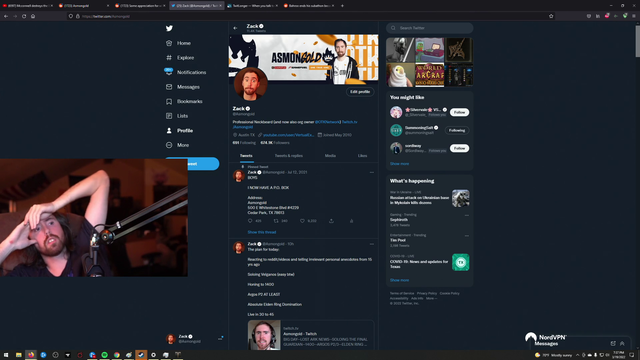The image size is (640, 360).
Task: Open the Windows Start menu
Action: coord(6,355)
